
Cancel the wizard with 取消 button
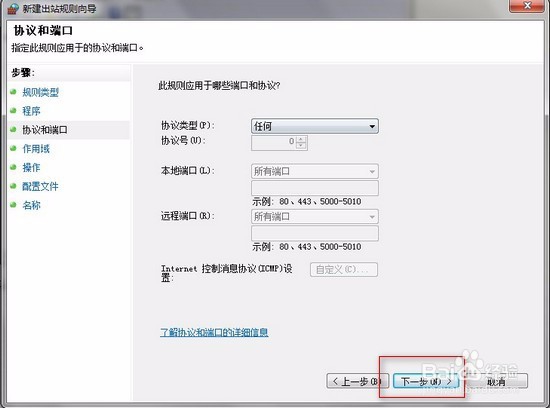click(496, 382)
